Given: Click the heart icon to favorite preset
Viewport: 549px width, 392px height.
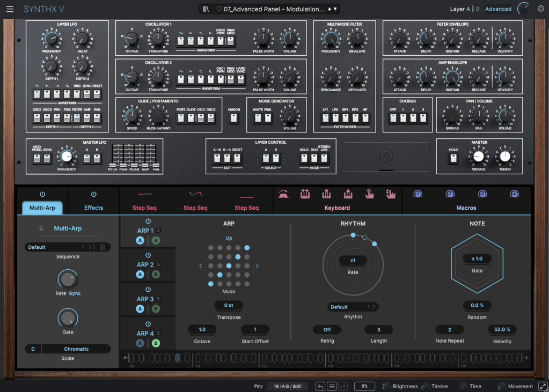Looking at the screenshot, I should point(219,9).
